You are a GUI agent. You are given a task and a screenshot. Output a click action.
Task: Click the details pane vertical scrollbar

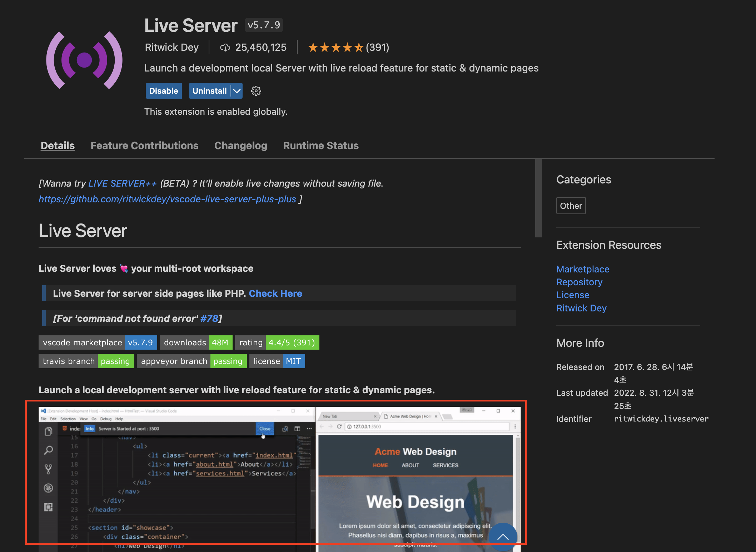538,198
